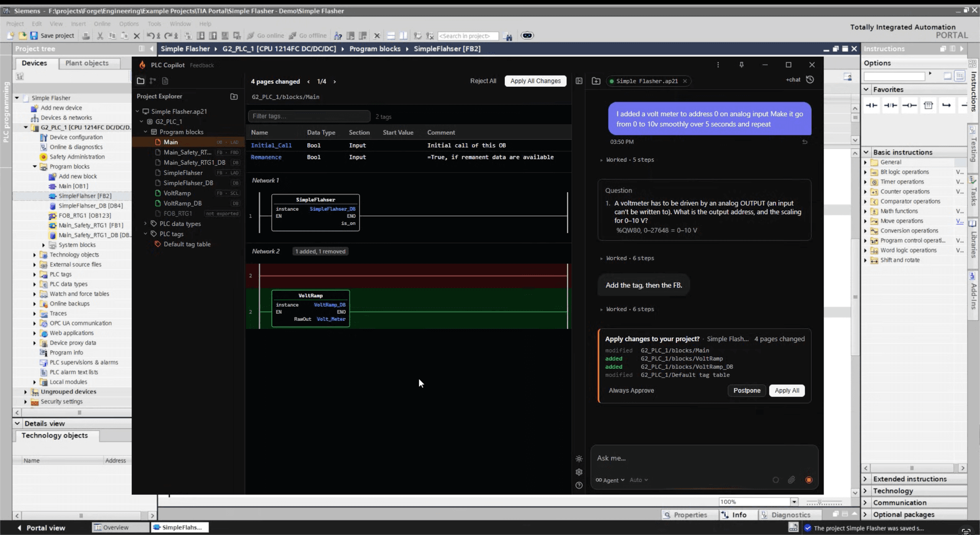
Task: Collapse the Program blocks node in Project Explorer
Action: click(145, 132)
